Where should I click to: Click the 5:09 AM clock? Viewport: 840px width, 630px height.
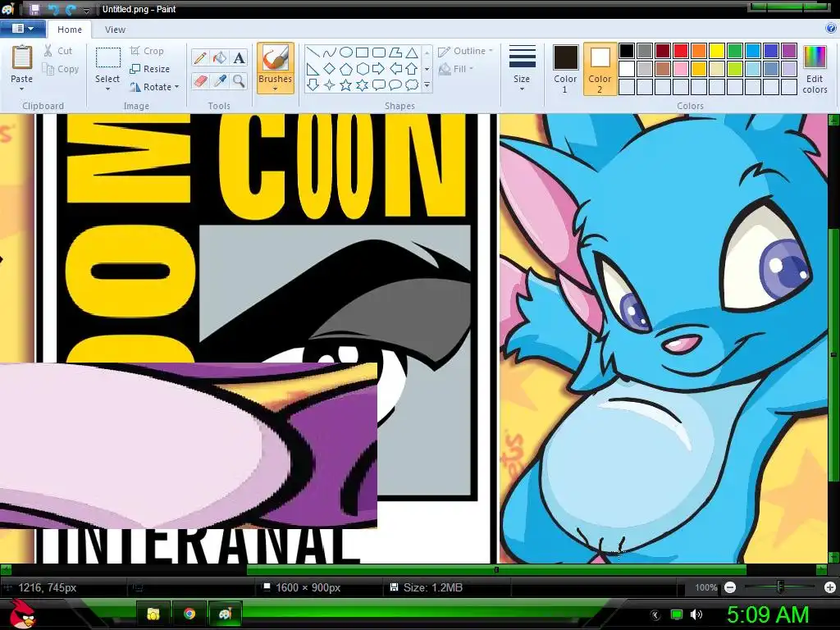[x=768, y=615]
